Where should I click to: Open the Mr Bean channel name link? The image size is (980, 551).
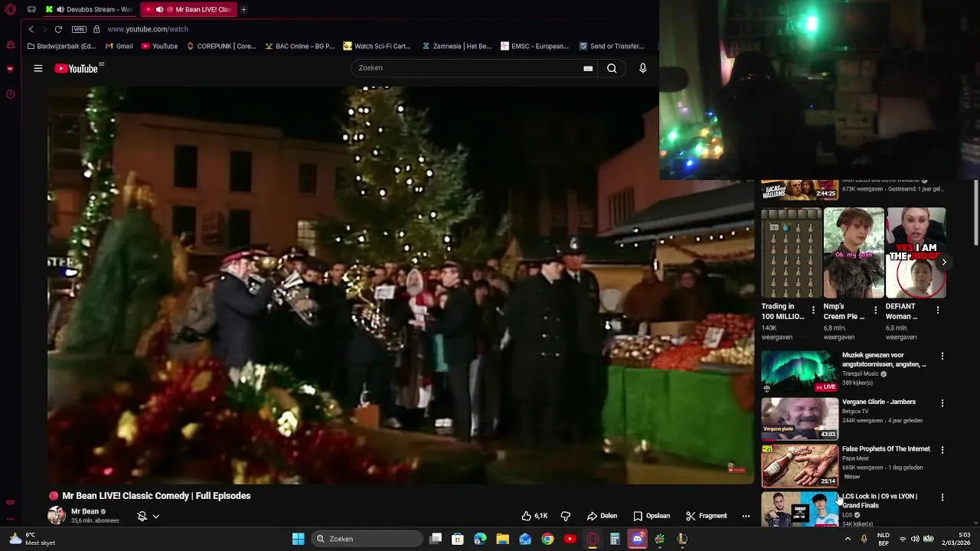pyautogui.click(x=85, y=511)
